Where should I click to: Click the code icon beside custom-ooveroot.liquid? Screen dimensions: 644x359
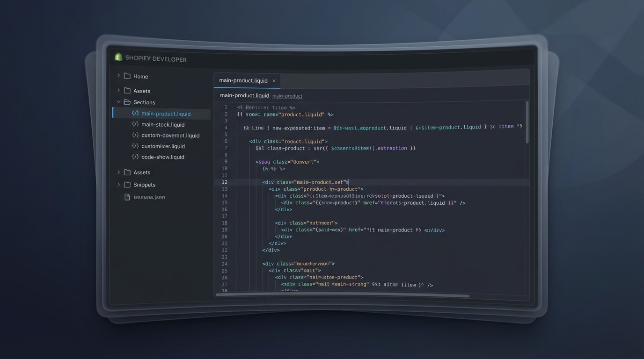pyautogui.click(x=135, y=135)
